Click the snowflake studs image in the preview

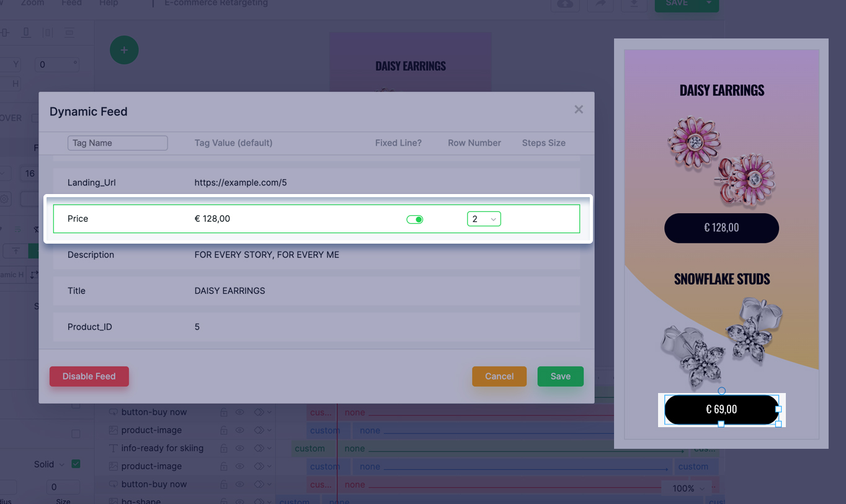click(721, 342)
